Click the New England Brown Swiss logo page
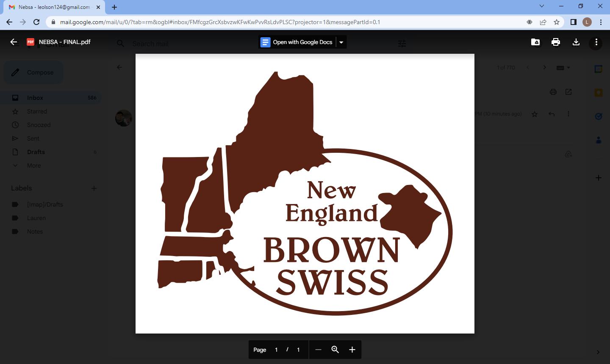 tap(305, 193)
